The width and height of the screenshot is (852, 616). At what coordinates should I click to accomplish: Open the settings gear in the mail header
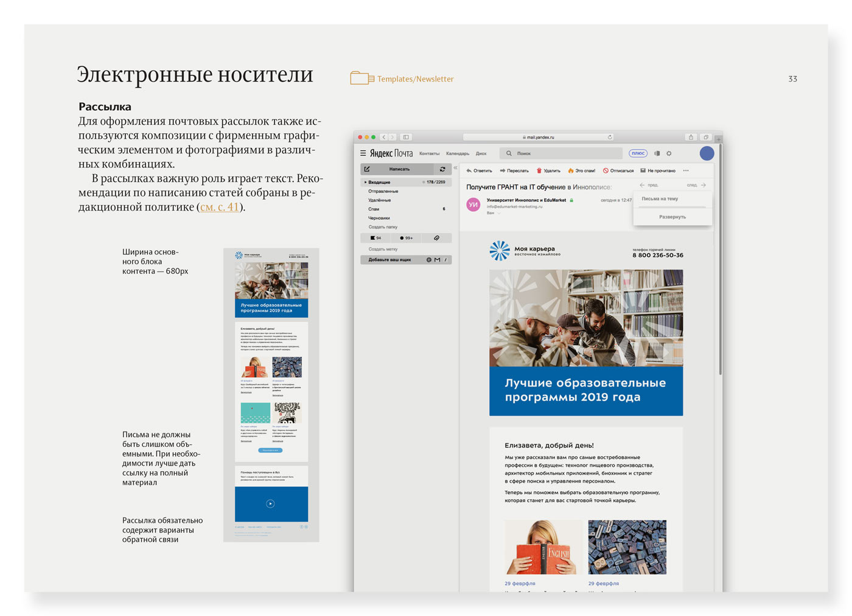(669, 153)
